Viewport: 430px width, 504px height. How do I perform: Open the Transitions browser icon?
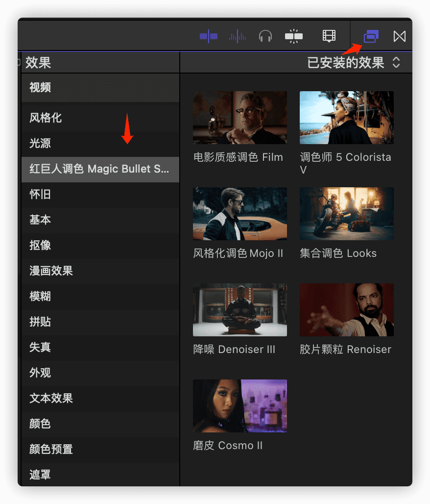tap(400, 36)
